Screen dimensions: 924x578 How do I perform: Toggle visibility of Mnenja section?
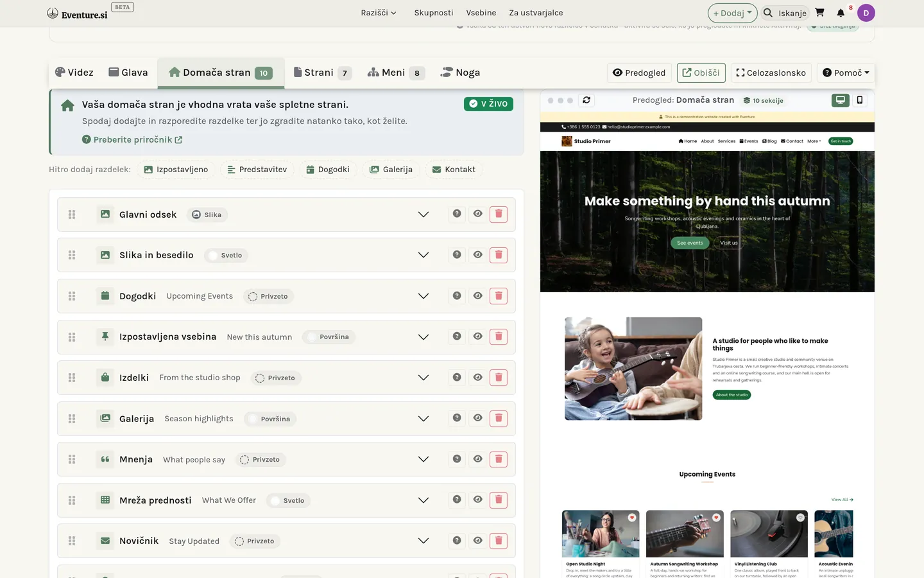pos(478,459)
